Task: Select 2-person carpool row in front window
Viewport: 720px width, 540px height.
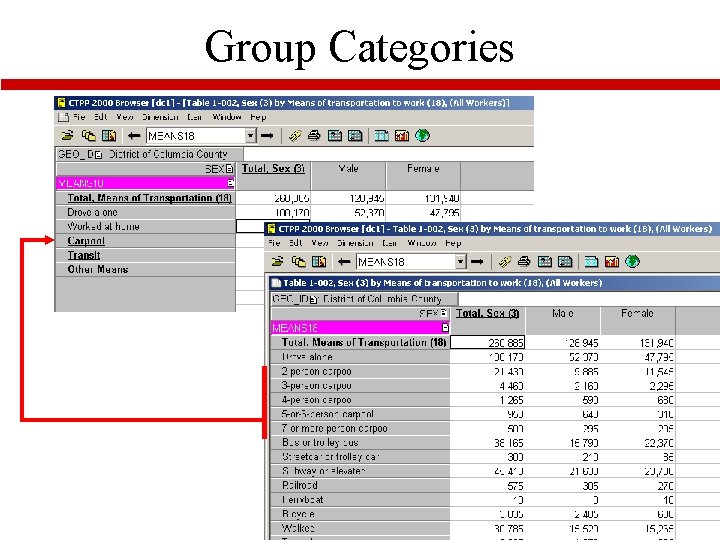Action: 360,371
